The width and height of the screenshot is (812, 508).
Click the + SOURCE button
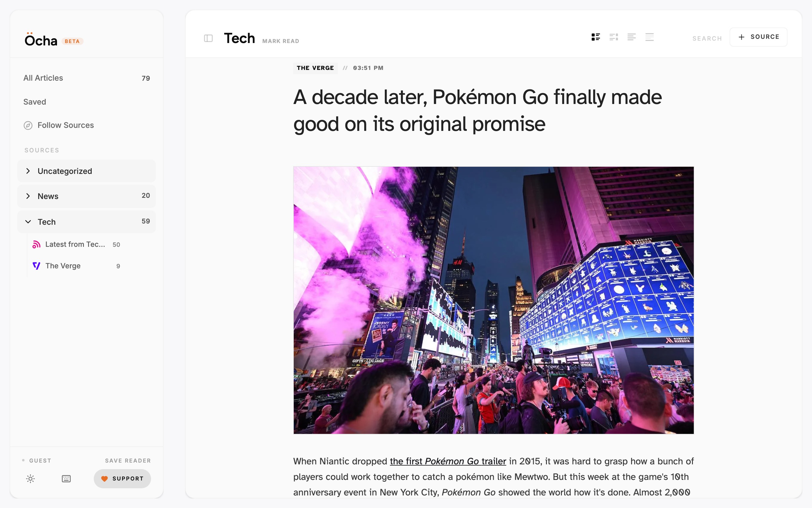(x=758, y=37)
